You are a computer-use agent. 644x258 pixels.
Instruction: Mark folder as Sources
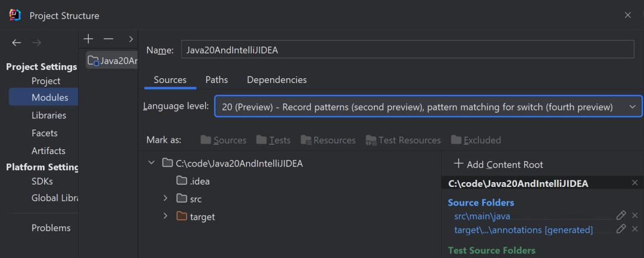[224, 140]
